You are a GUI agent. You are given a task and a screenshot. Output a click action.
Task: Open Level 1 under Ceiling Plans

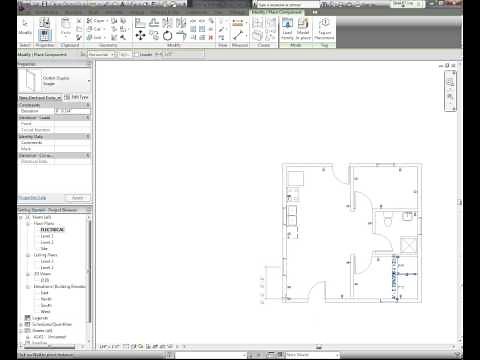point(47,261)
